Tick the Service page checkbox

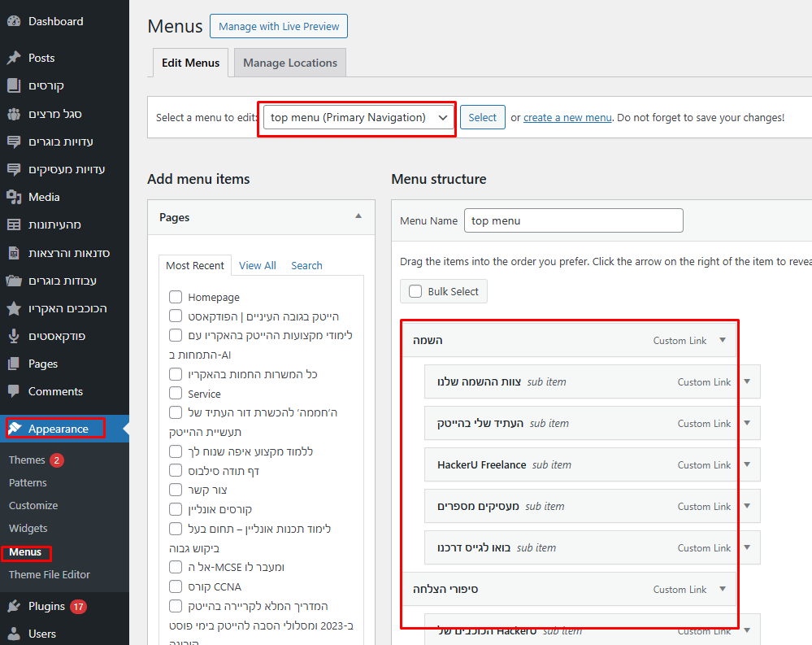(176, 393)
